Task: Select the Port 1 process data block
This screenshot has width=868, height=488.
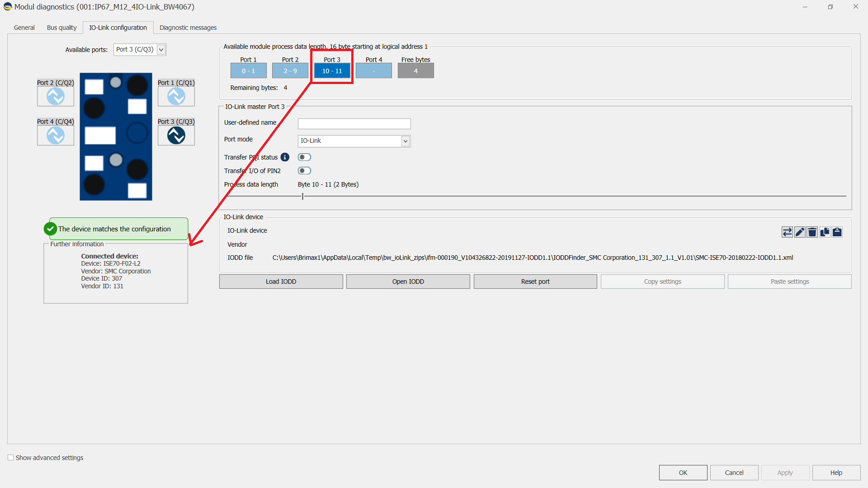Action: [248, 71]
